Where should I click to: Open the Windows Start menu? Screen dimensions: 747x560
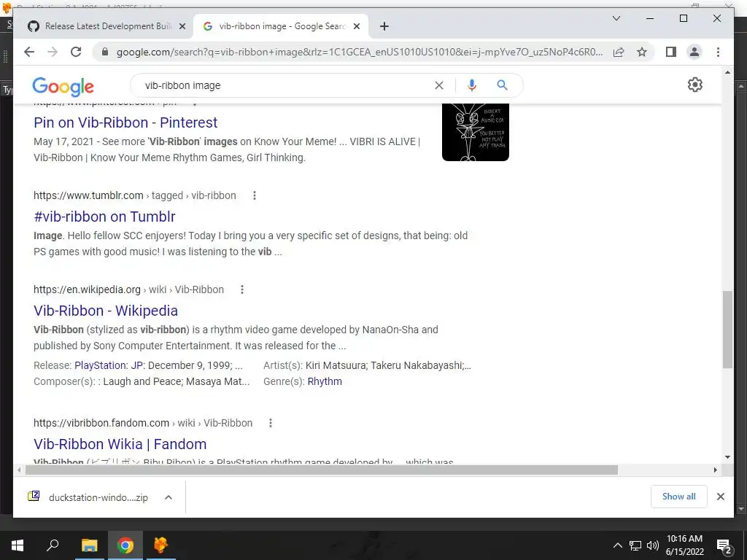coord(18,545)
